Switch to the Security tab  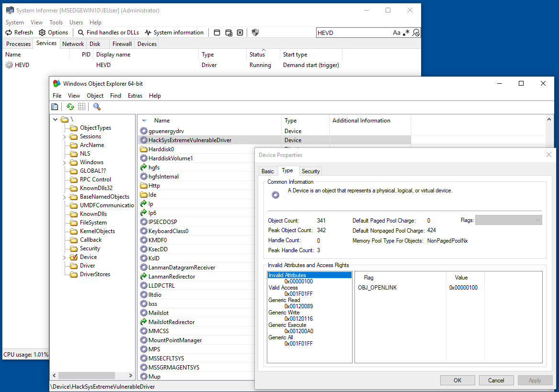click(x=310, y=171)
